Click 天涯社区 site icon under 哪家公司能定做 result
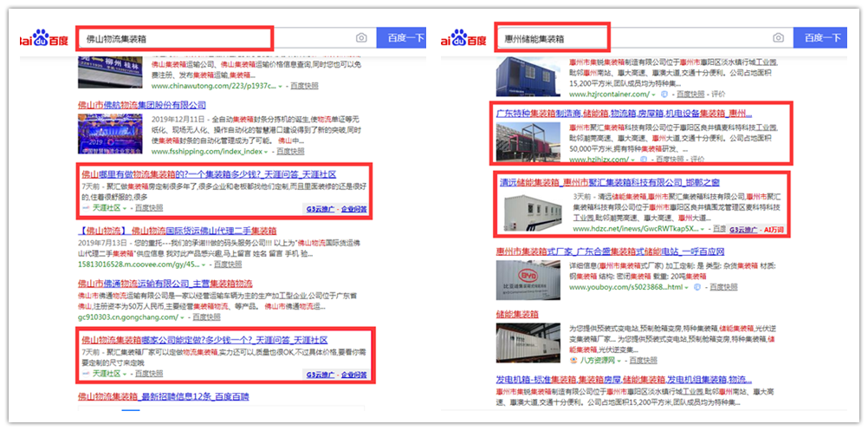Screen dimensions: 868x431 (x=86, y=374)
